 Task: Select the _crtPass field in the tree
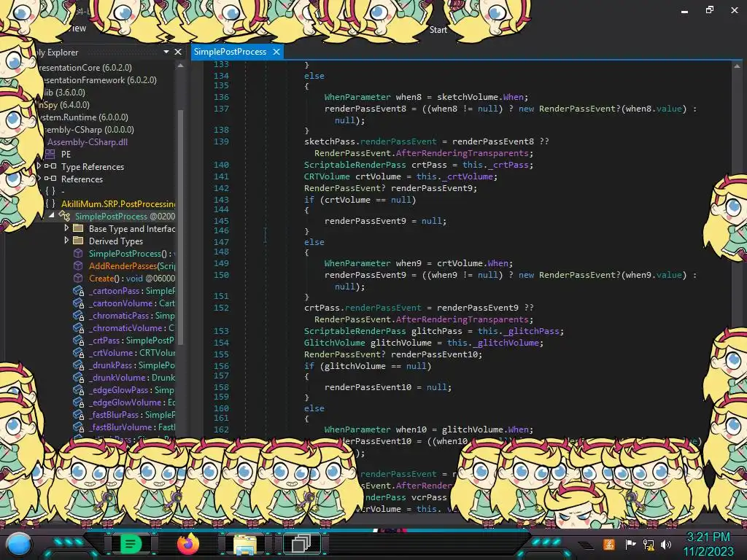coord(132,341)
